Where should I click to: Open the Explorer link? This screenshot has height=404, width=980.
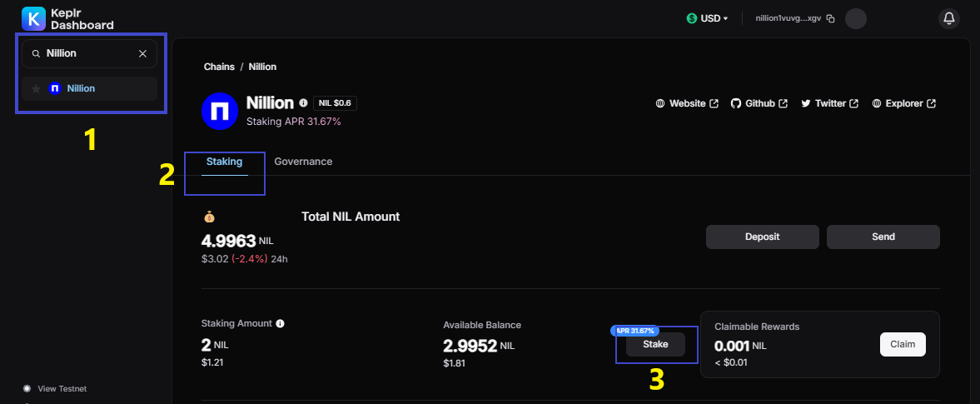pyautogui.click(x=903, y=104)
